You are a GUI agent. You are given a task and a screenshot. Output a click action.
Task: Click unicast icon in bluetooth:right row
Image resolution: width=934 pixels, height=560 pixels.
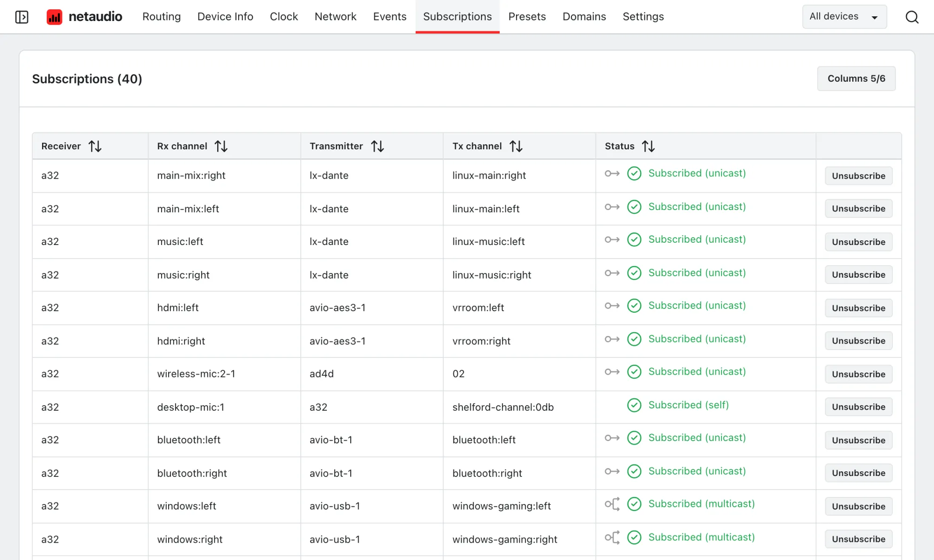point(612,471)
